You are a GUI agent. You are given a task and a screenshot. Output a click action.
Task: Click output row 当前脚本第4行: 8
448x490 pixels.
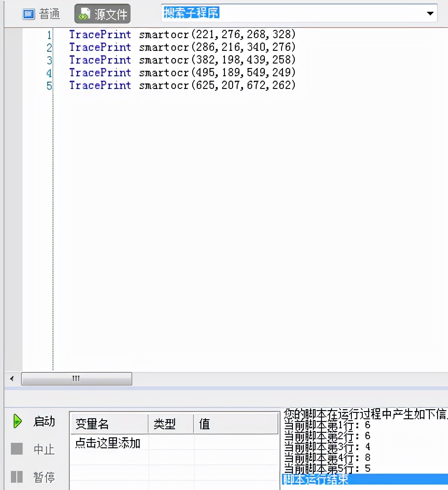click(327, 458)
